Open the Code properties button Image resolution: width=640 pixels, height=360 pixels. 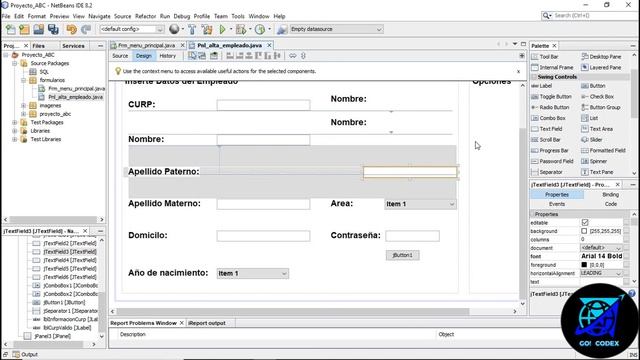tap(611, 204)
